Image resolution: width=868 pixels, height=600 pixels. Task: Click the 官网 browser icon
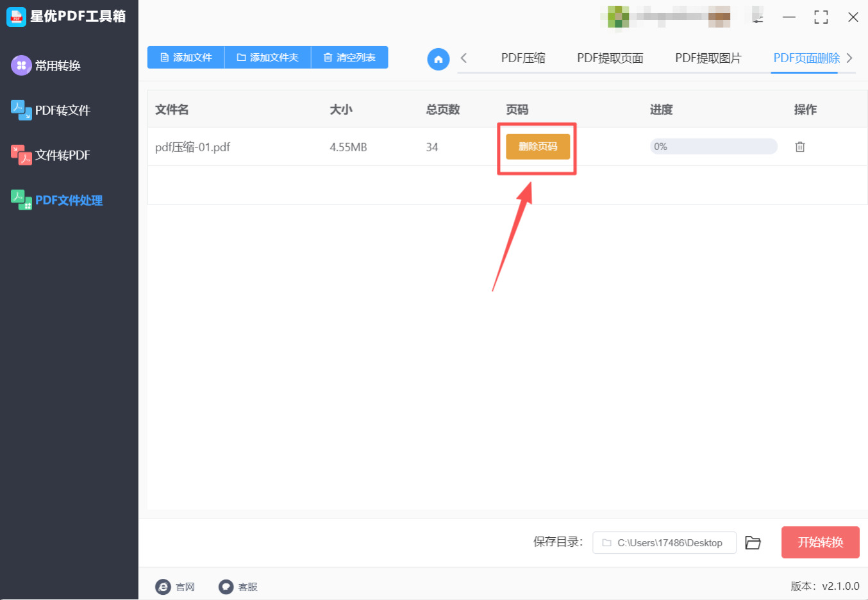pyautogui.click(x=163, y=587)
